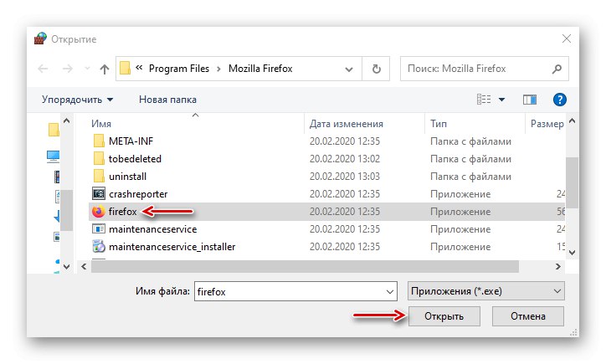
Task: Open the view options dropdown arrow
Action: tap(501, 100)
